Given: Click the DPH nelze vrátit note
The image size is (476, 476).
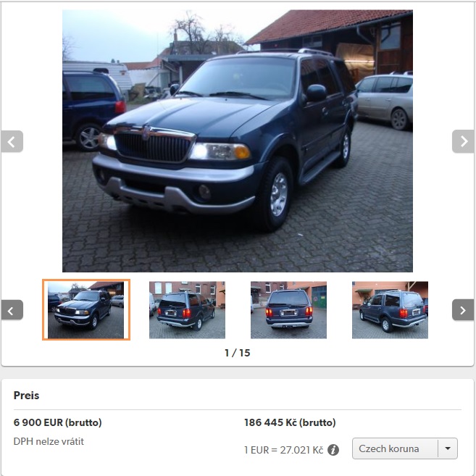Looking at the screenshot, I should (x=49, y=441).
